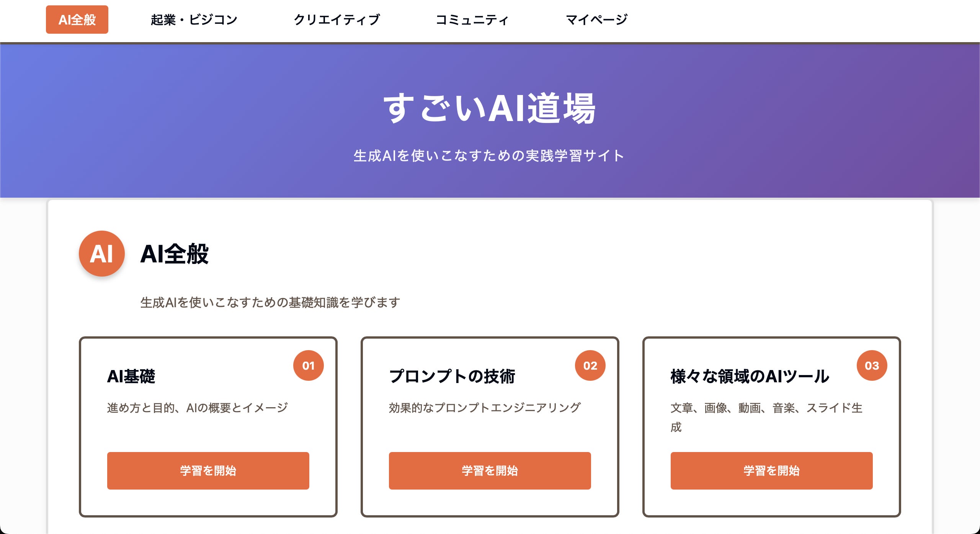Click the AI基礎 card title
Image resolution: width=980 pixels, height=534 pixels.
click(131, 376)
